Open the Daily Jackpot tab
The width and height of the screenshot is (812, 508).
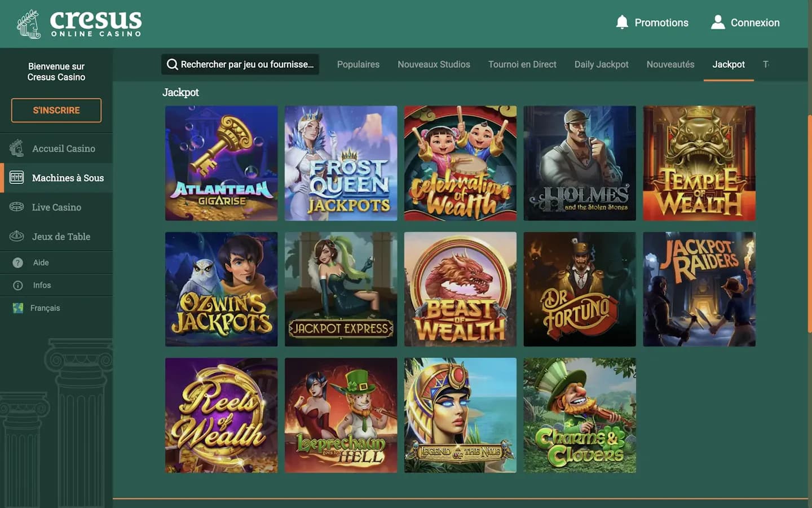(x=601, y=64)
